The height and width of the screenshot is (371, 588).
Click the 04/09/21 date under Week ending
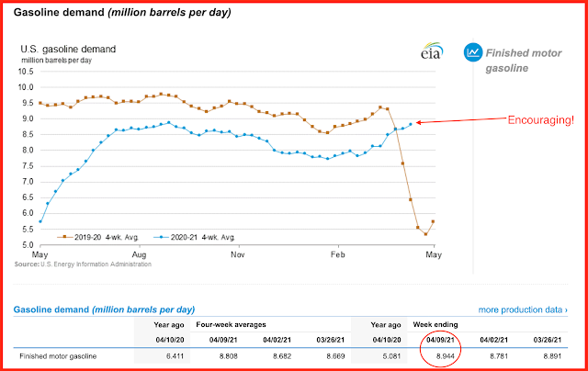[440, 340]
